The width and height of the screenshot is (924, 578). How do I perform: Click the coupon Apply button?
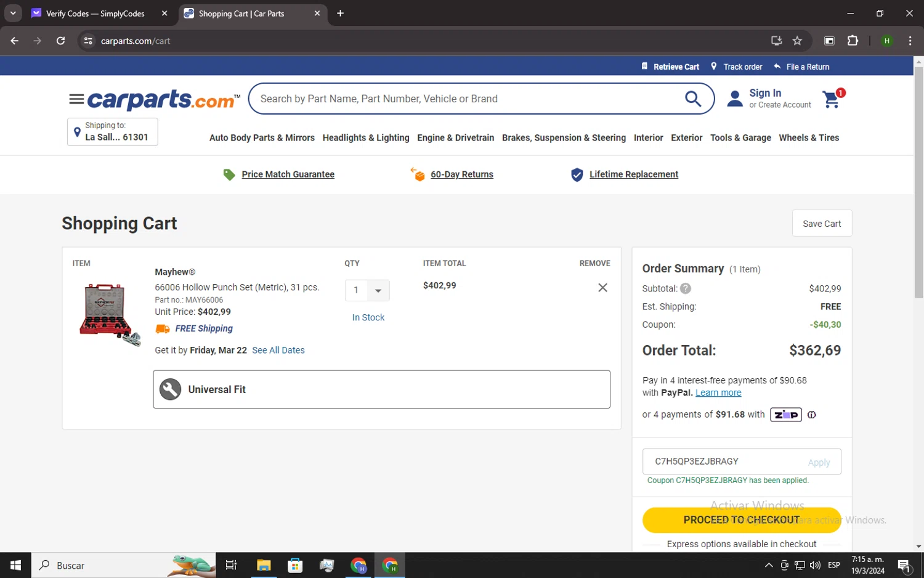coord(819,462)
